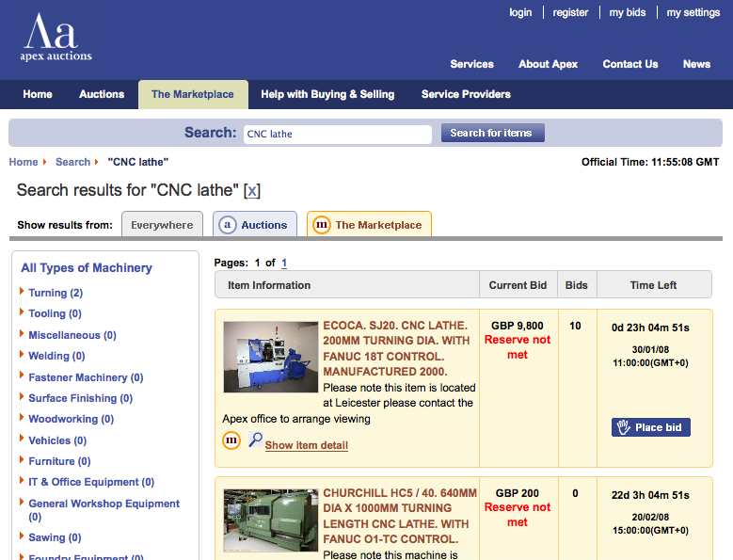The height and width of the screenshot is (560, 733).
Task: Filter by Woodworking (0) category
Action: tap(72, 420)
